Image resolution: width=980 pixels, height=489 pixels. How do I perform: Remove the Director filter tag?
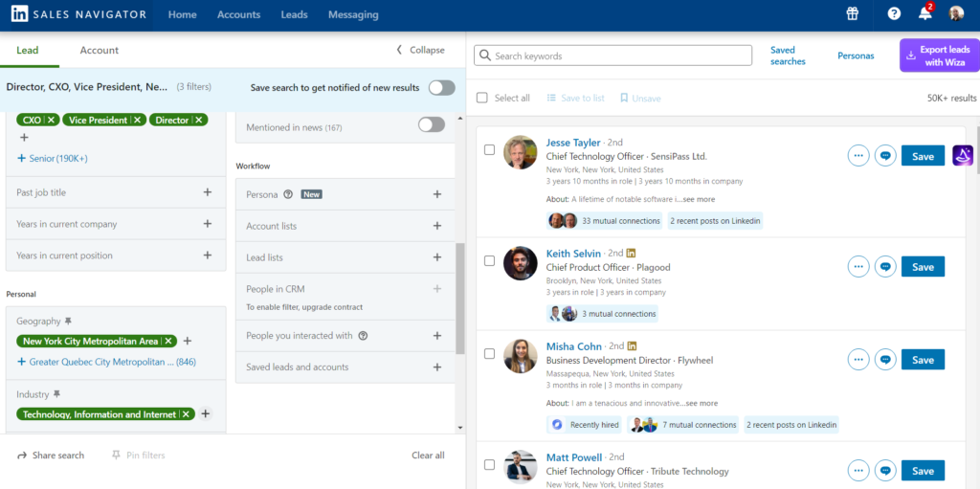(x=199, y=120)
